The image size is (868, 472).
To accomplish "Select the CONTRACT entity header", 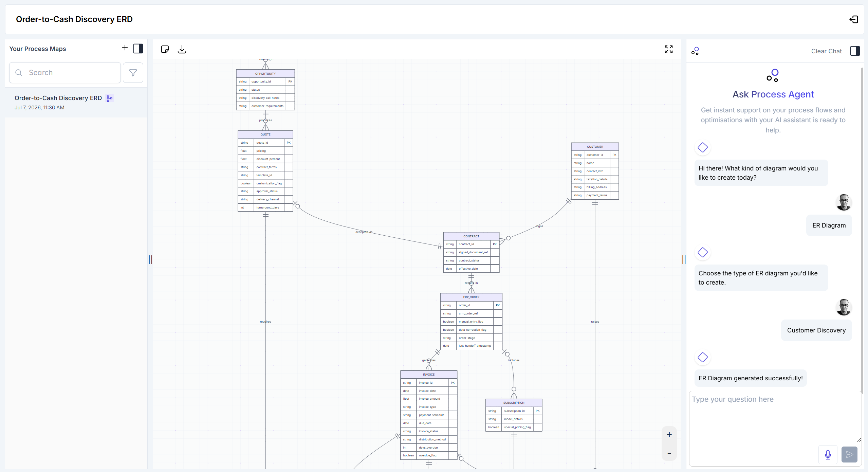I will click(x=471, y=236).
